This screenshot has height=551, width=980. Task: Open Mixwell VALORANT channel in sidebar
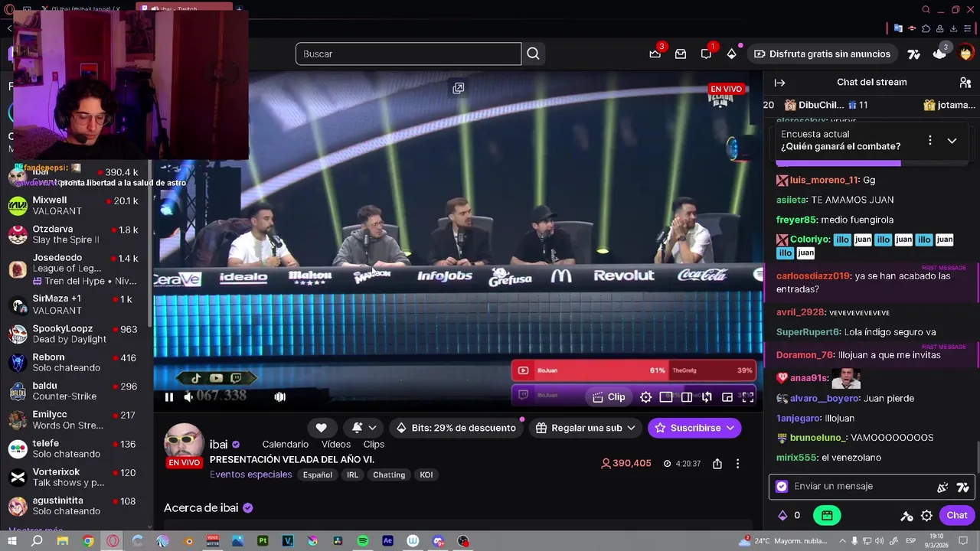(74, 205)
